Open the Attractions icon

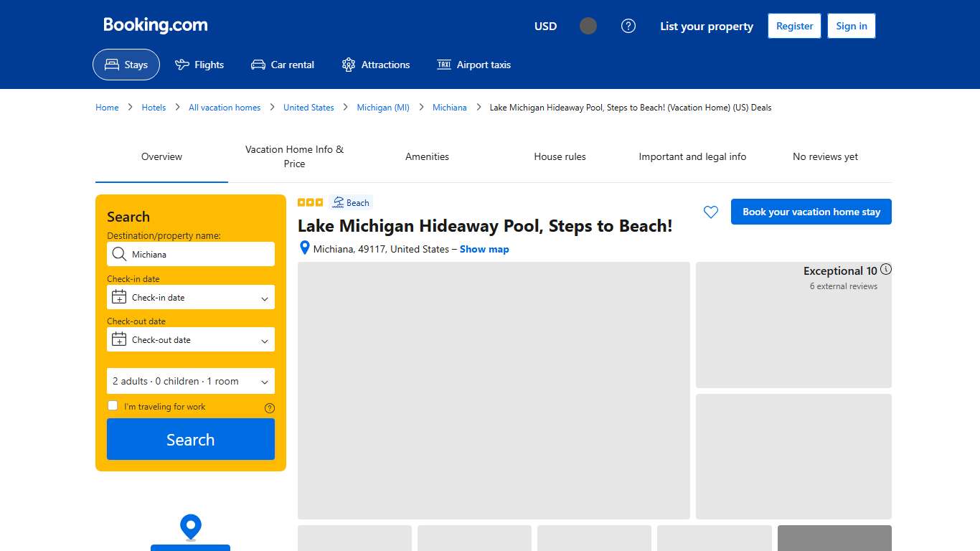click(x=349, y=64)
